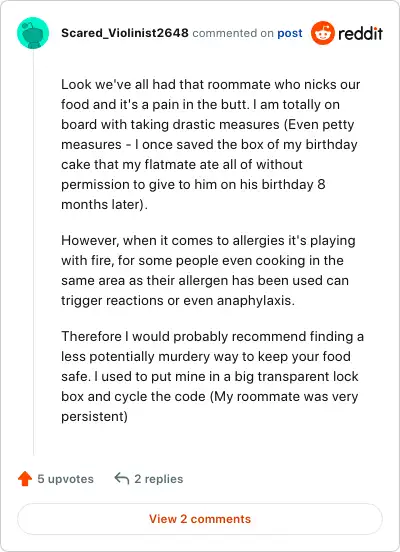Click the paragraph starting "However, when it comes"
This screenshot has height=552, width=400.
[x=208, y=270]
